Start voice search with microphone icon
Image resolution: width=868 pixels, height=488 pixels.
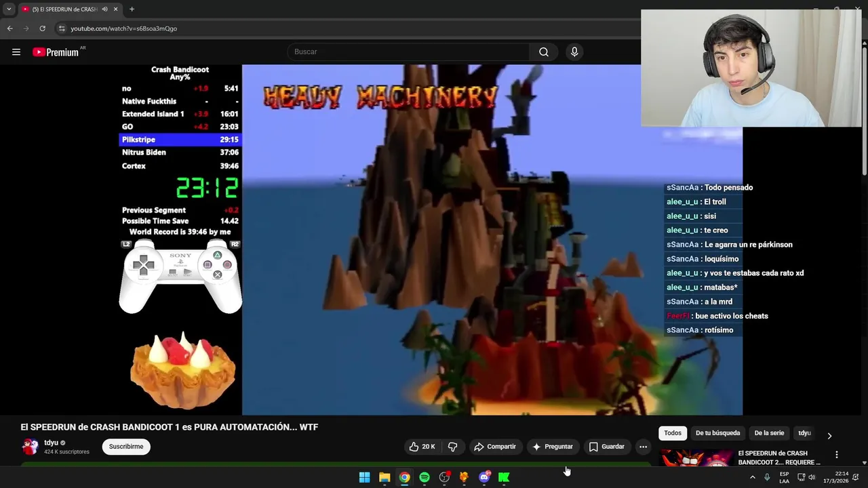coord(574,52)
